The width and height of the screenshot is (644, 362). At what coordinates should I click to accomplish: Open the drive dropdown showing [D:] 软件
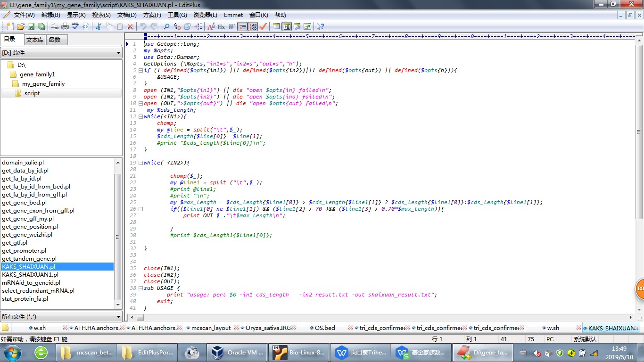(x=61, y=53)
